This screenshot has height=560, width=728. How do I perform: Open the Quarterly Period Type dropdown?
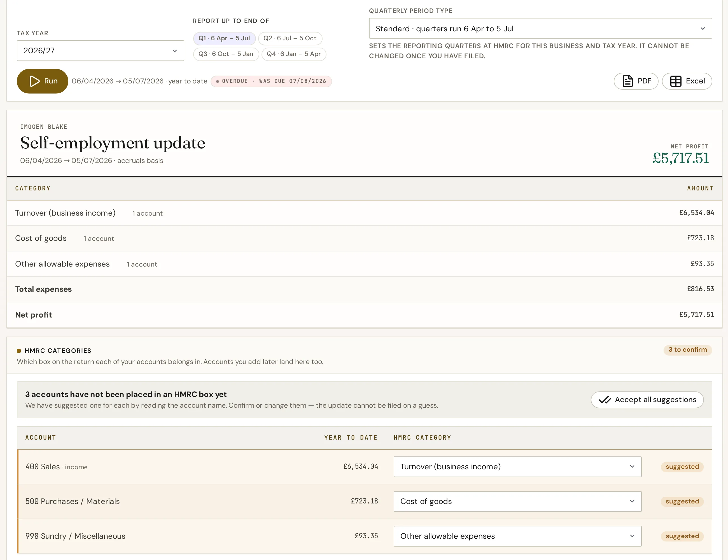pos(540,29)
